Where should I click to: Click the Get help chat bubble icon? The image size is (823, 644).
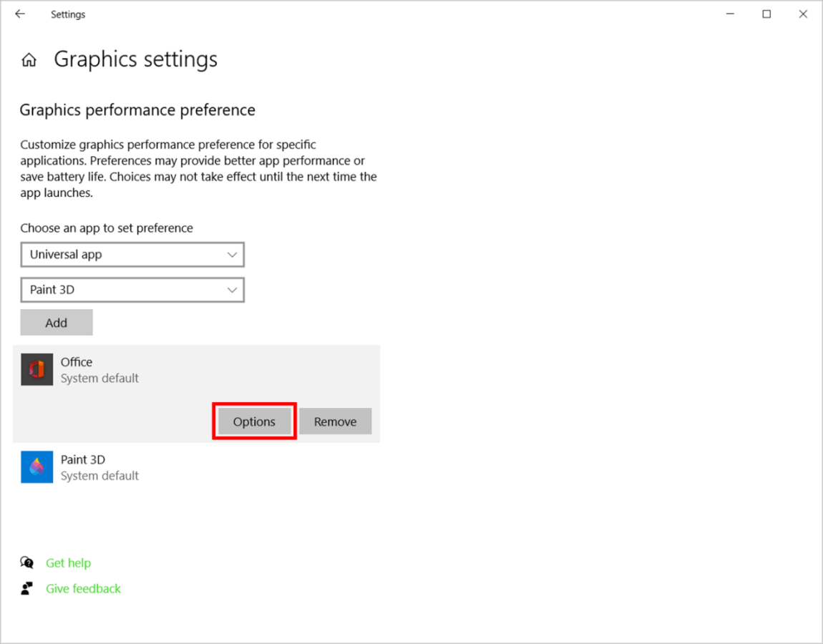click(26, 562)
